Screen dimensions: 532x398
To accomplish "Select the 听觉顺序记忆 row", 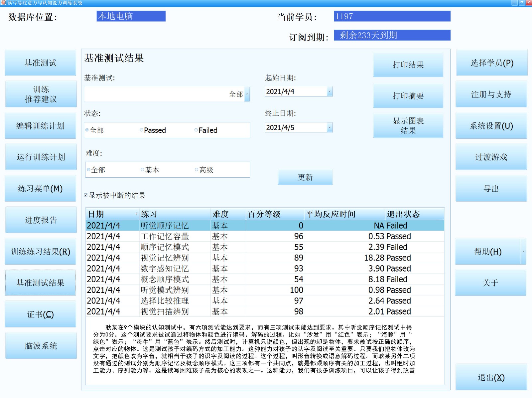I will click(265, 225).
